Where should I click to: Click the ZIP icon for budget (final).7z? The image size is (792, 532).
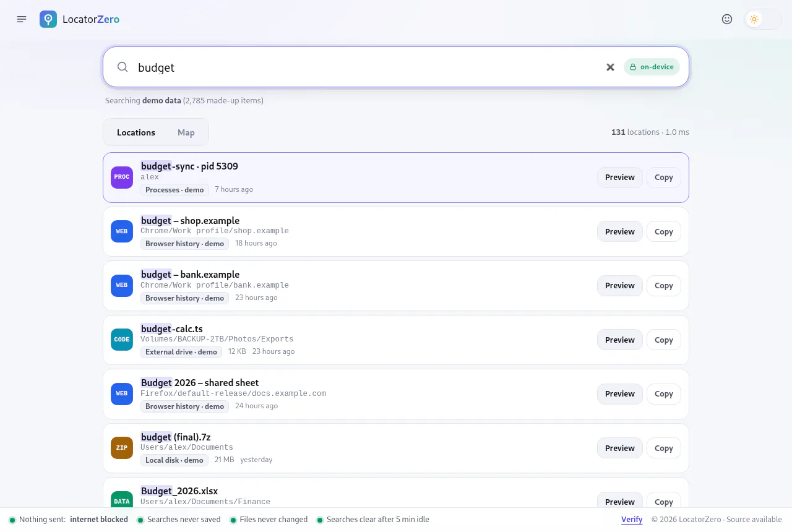(122, 448)
